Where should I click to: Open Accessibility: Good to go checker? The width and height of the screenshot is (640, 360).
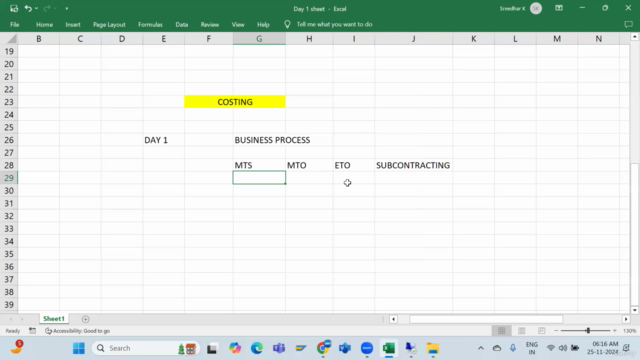[x=78, y=331]
